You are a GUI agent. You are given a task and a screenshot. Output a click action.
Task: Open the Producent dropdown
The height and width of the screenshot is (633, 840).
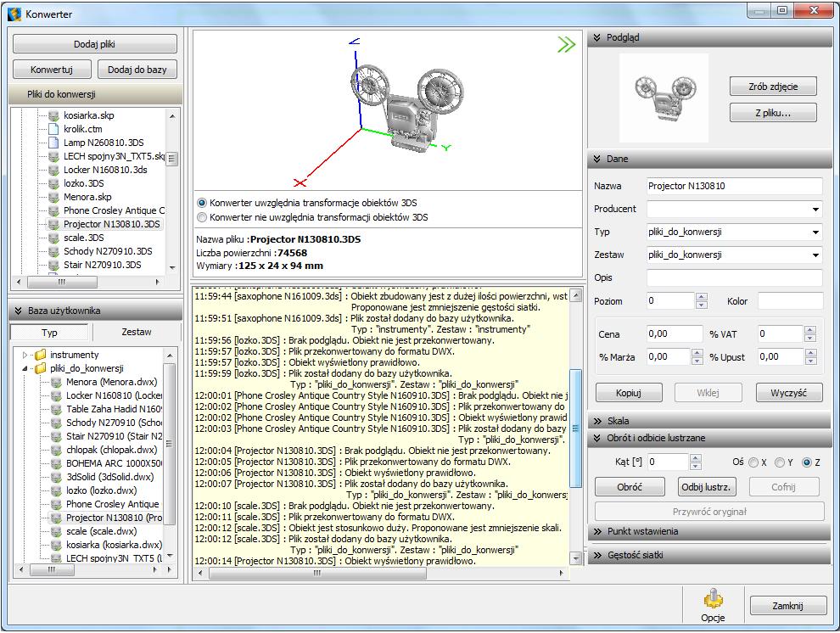[x=815, y=210]
